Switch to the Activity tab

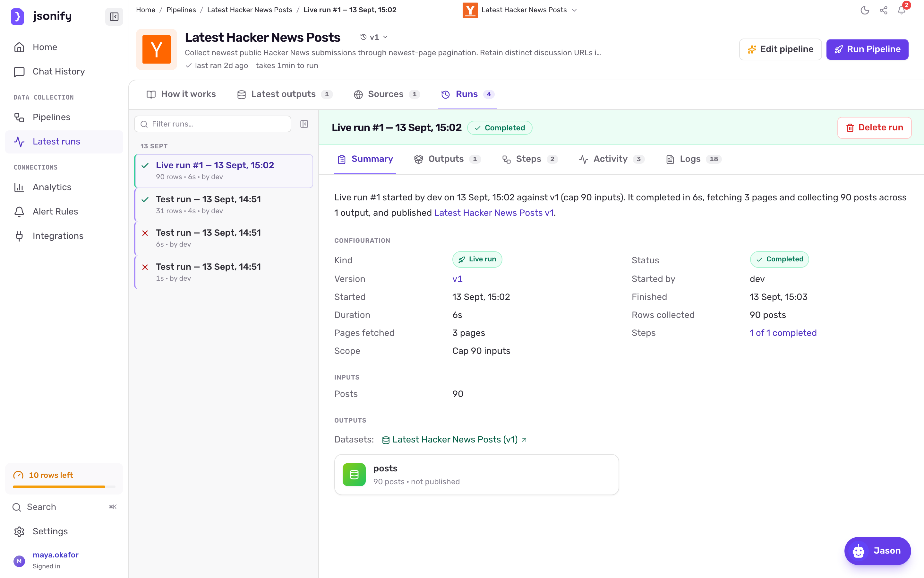tap(611, 159)
